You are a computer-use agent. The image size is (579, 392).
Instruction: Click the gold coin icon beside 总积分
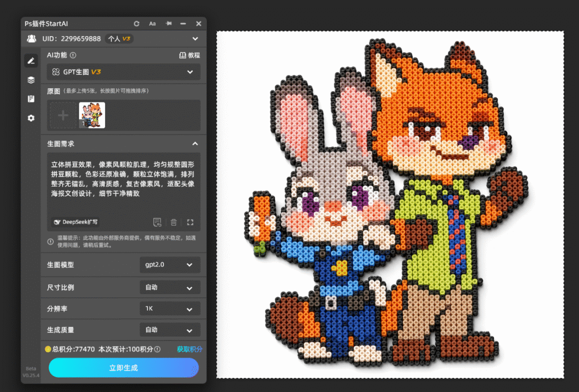[48, 349]
